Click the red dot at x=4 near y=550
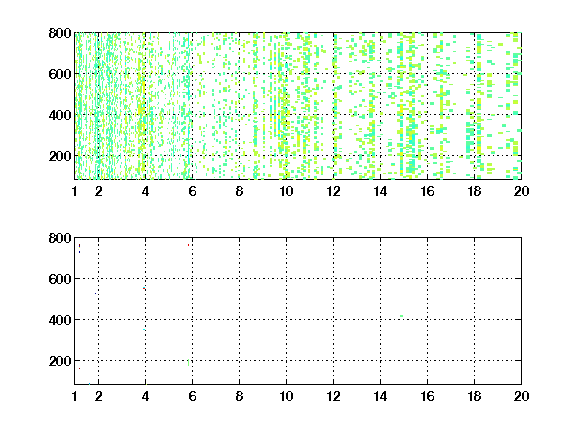 point(144,289)
